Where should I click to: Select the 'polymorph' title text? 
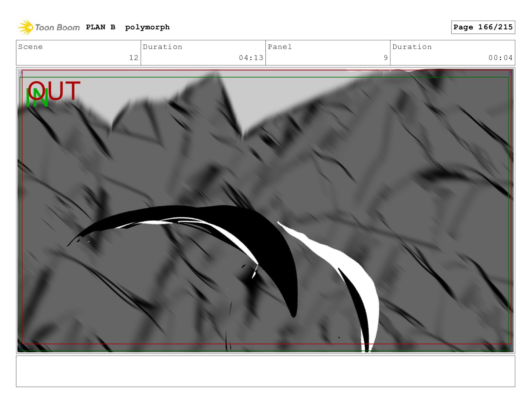pyautogui.click(x=147, y=27)
